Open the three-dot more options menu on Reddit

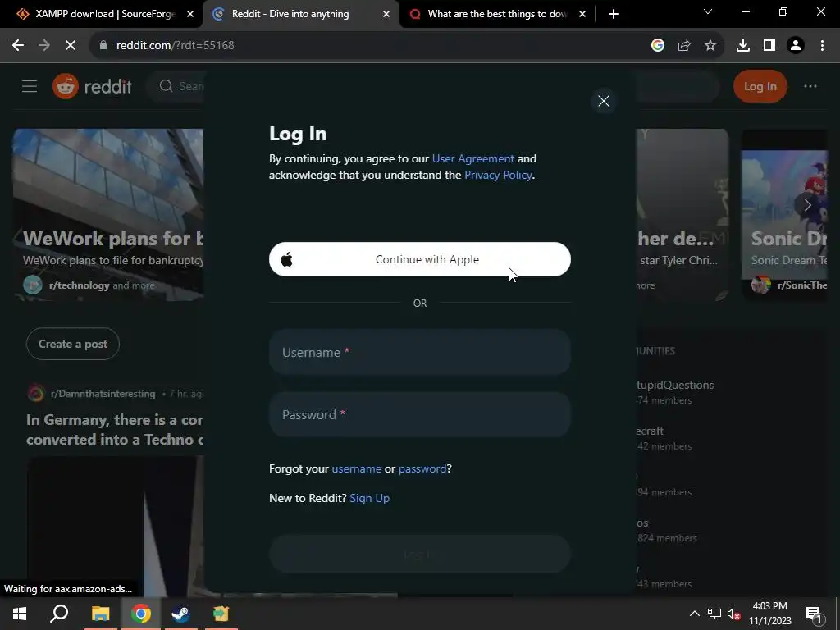(810, 86)
